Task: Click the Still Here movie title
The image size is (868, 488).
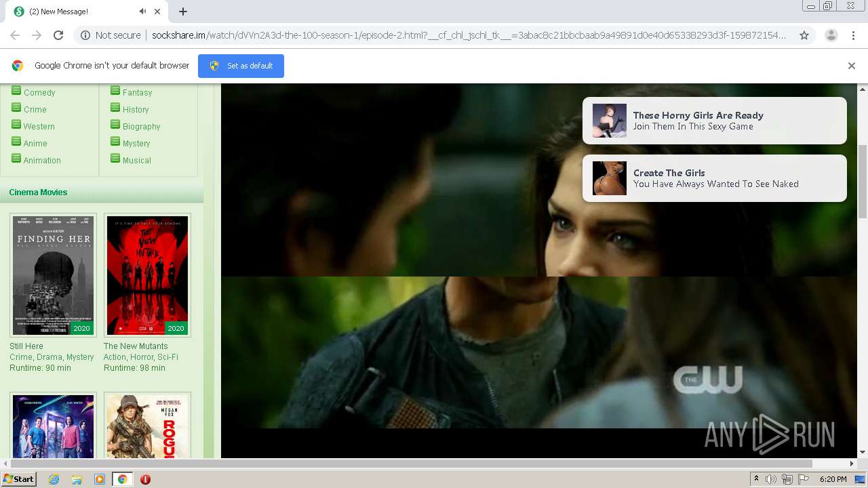Action: (26, 346)
